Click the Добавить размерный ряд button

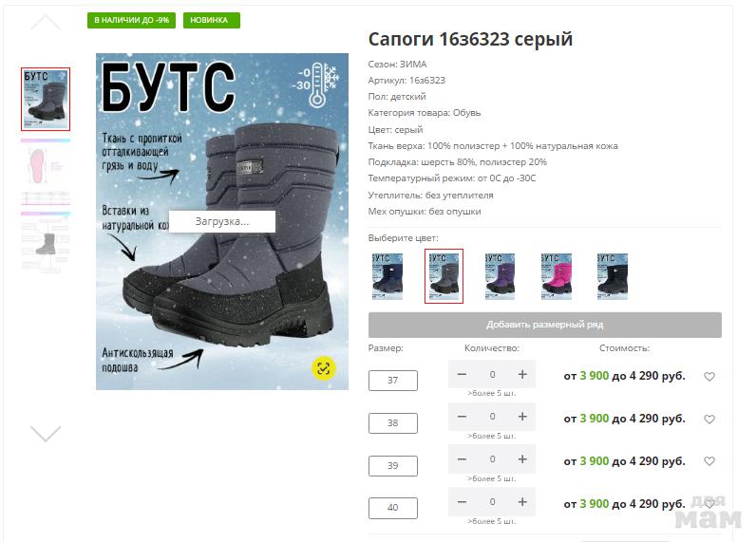coord(545,325)
